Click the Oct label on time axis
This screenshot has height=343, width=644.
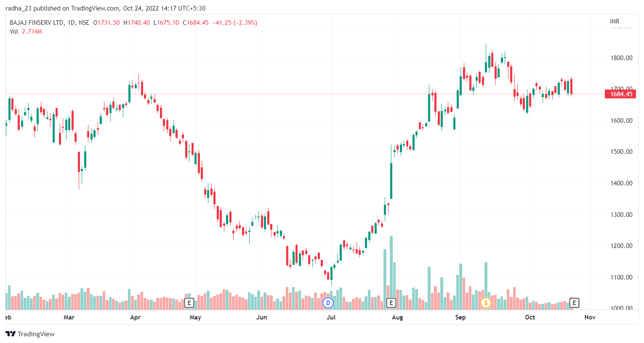(530, 317)
